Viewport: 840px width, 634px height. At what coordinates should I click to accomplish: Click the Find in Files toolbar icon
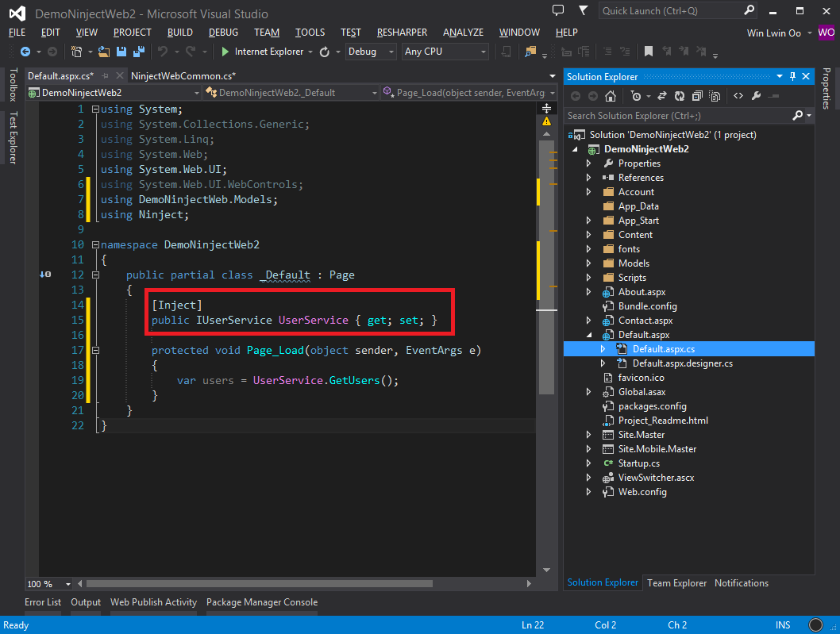click(x=530, y=52)
